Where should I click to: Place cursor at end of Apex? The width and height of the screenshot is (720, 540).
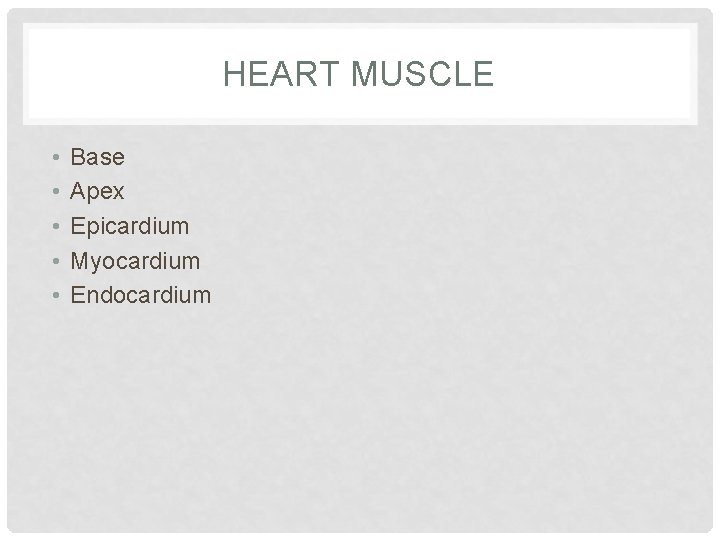coord(124,191)
